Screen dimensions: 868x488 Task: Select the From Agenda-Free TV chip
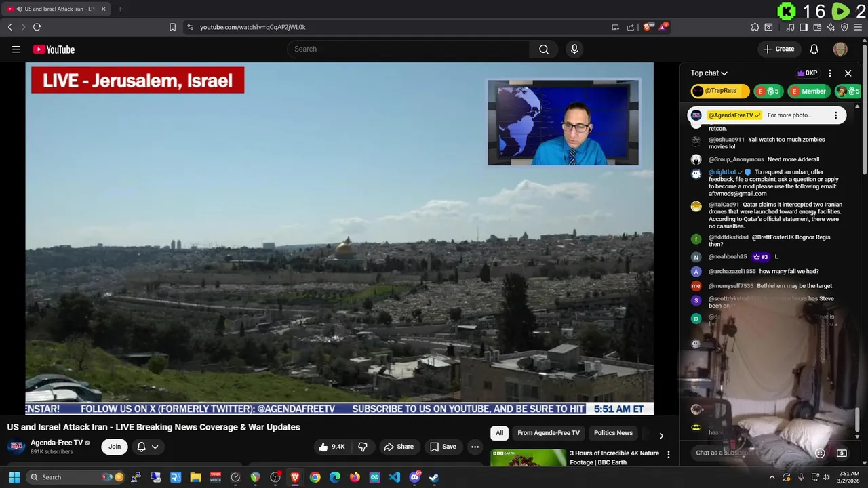click(549, 433)
